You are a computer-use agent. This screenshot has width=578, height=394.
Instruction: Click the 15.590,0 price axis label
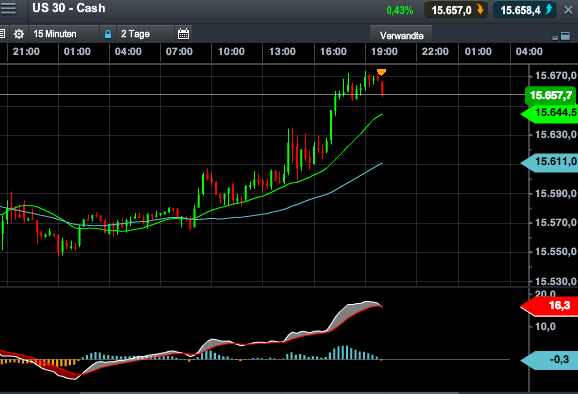click(556, 193)
